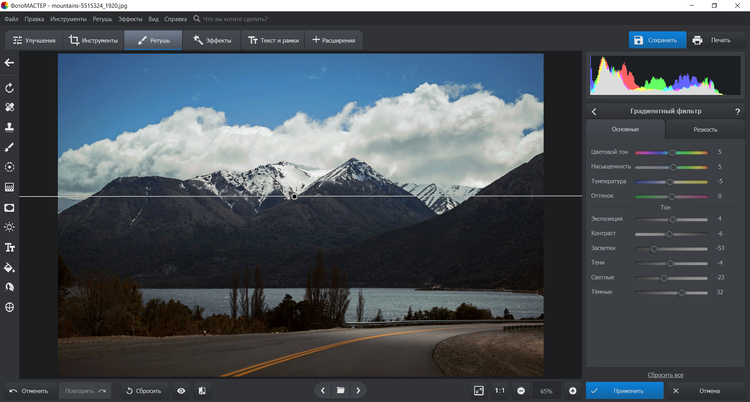Open the Эффекты tab
Image resolution: width=750 pixels, height=402 pixels.
(212, 40)
